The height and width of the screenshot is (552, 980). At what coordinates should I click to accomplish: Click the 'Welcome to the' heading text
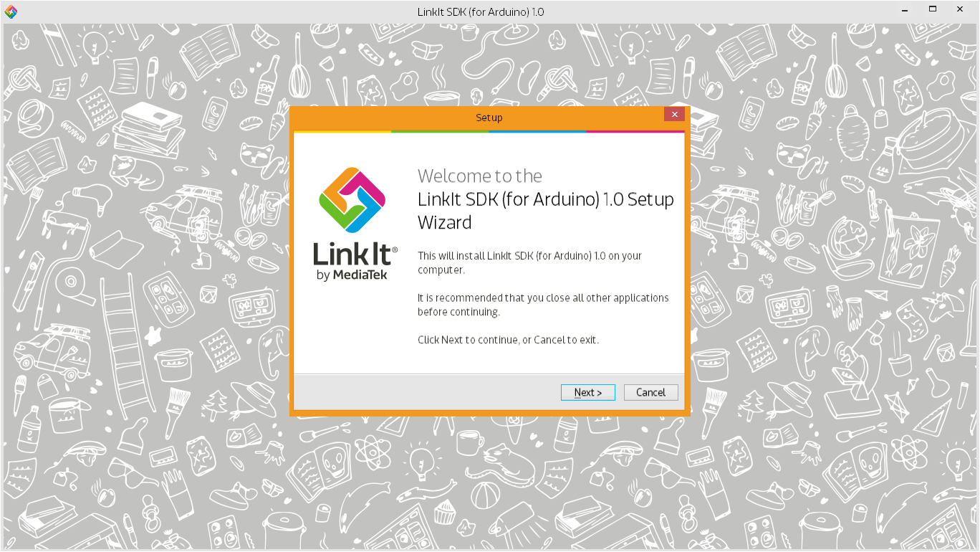pos(479,176)
